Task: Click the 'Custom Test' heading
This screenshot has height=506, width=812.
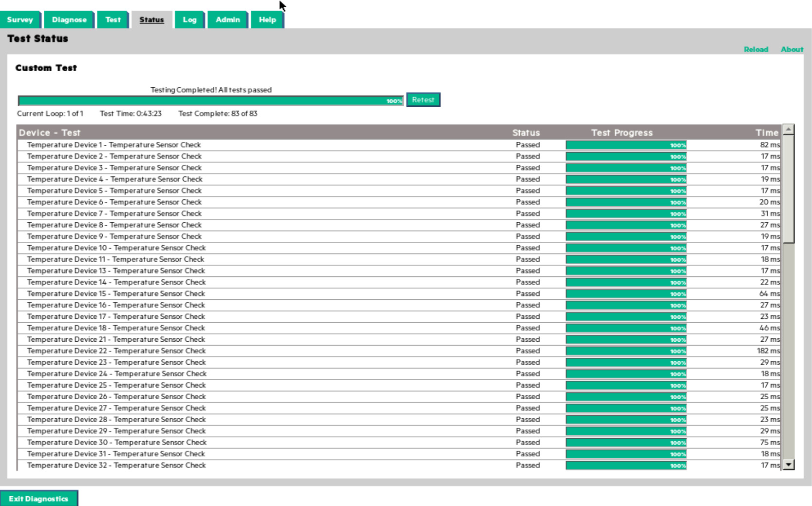Action: [46, 68]
